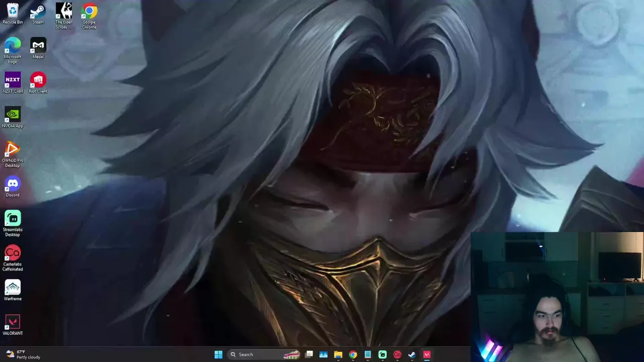Open Google Chrome desktop shortcut
This screenshot has height=362, width=644.
click(x=89, y=16)
